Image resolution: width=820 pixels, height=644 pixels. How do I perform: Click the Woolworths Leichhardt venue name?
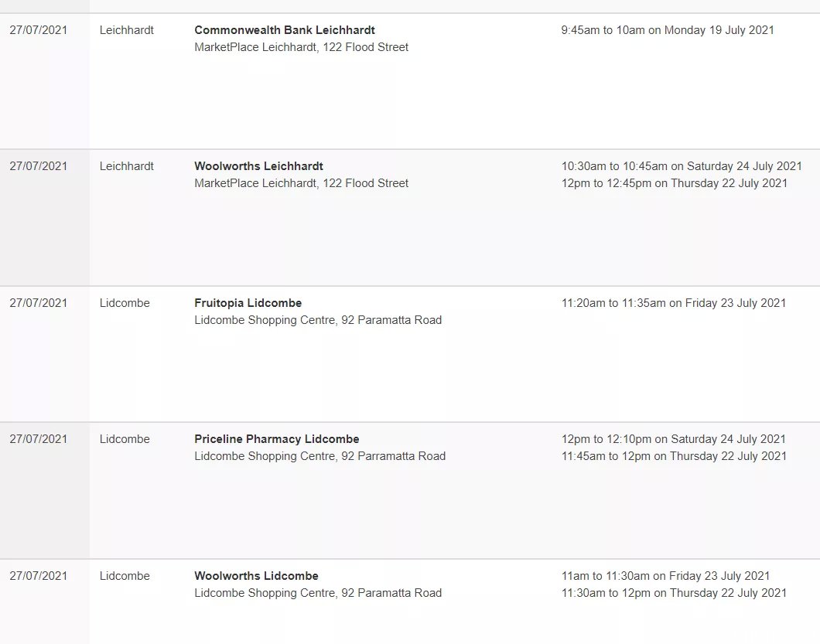point(259,166)
